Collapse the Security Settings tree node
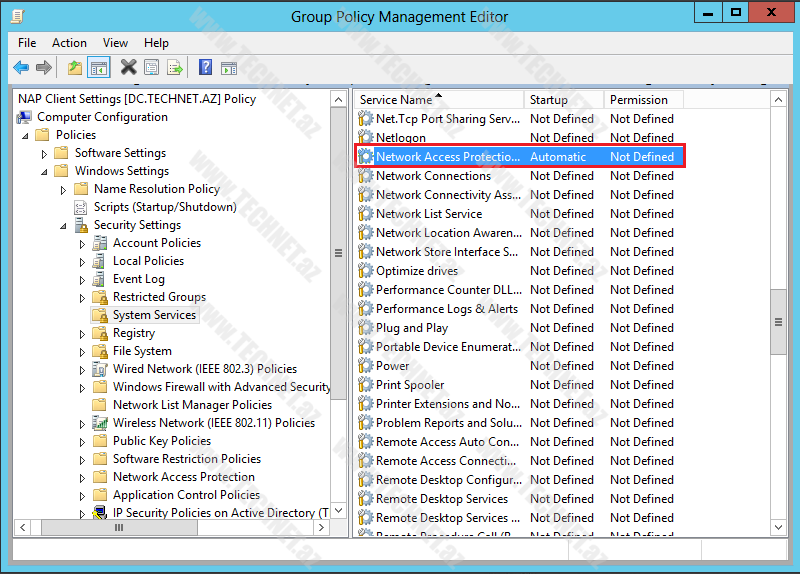Image resolution: width=800 pixels, height=574 pixels. tap(63, 226)
